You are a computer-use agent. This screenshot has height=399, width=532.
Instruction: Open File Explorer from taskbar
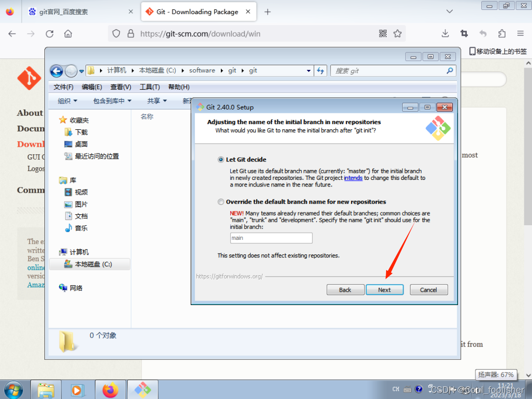point(46,390)
